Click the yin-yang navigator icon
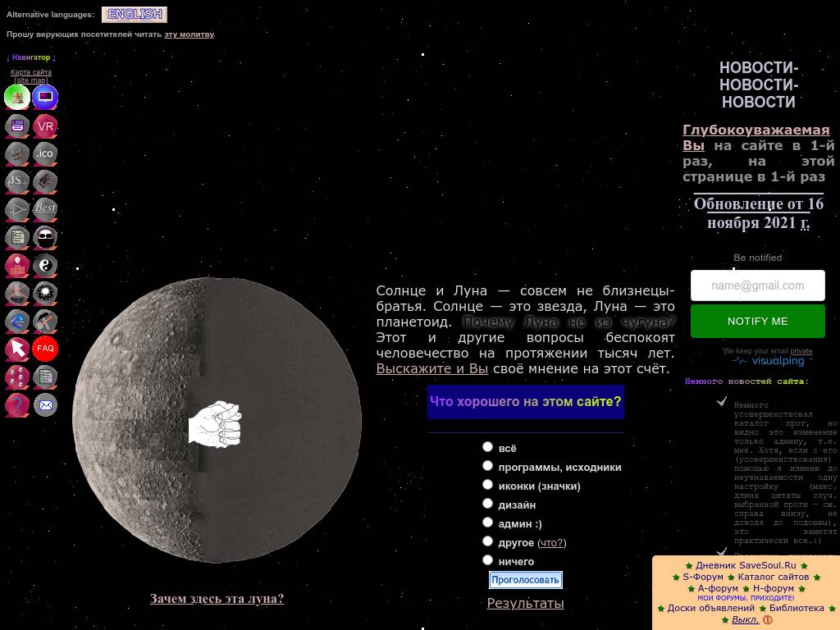Image resolution: width=840 pixels, height=630 pixels. click(x=45, y=265)
